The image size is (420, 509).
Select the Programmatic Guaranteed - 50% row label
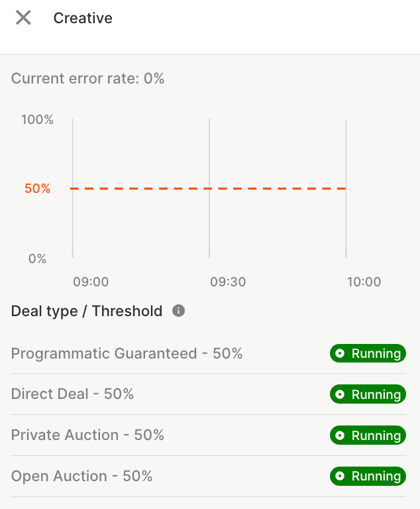tap(127, 354)
